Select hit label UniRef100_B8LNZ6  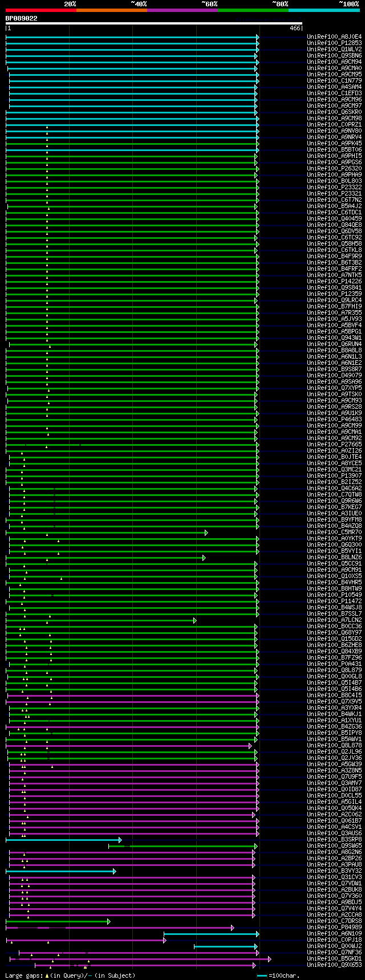334,557
